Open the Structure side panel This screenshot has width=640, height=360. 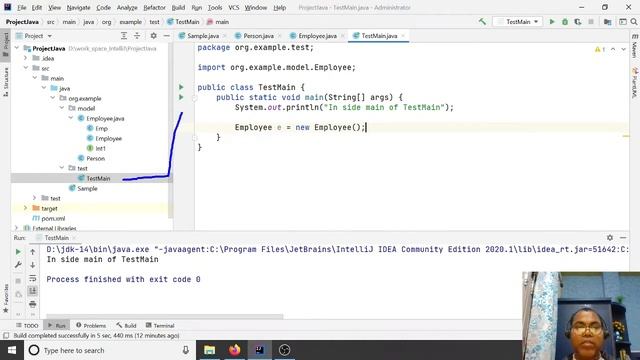(x=6, y=82)
